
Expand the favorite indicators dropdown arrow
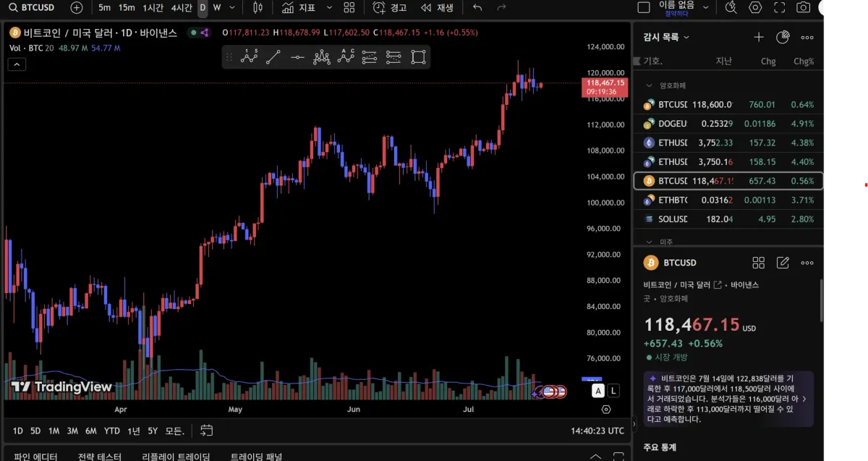[329, 7]
